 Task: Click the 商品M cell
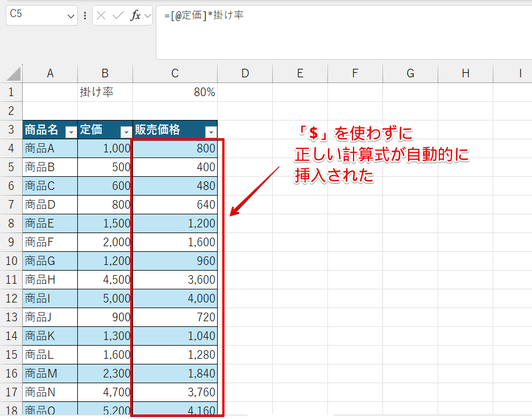pyautogui.click(x=50, y=374)
